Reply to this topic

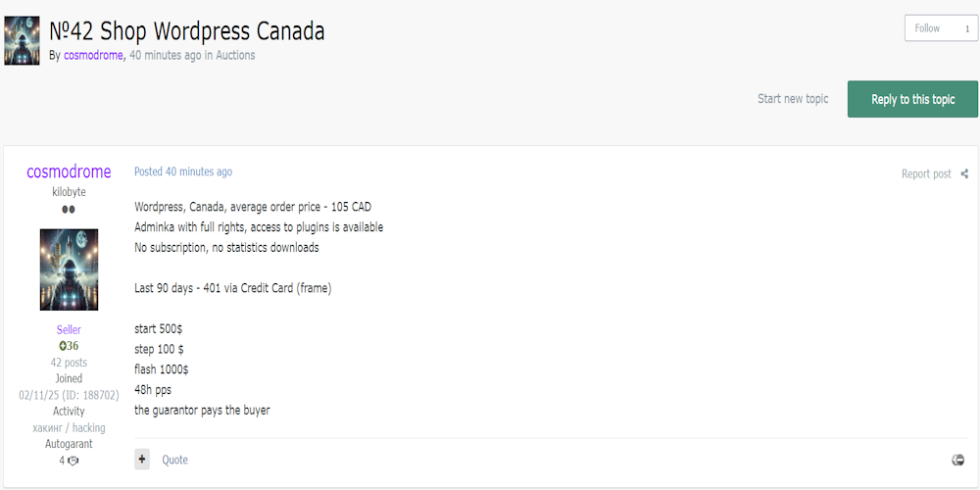click(912, 99)
